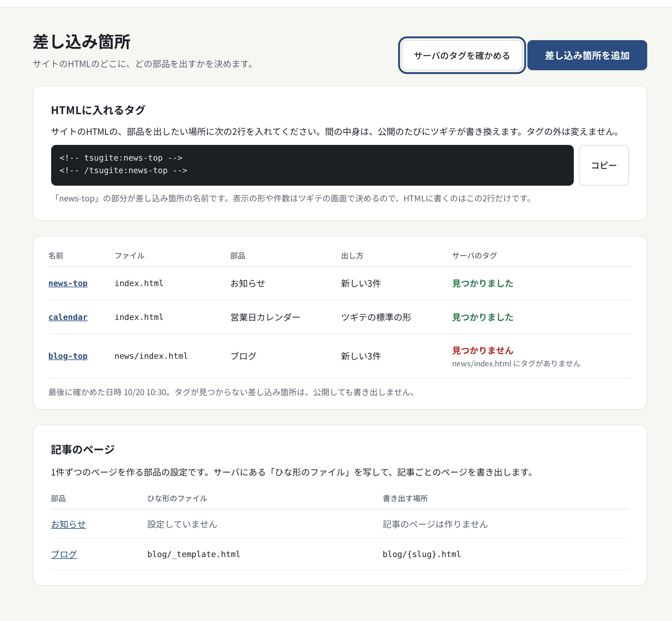The height and width of the screenshot is (621, 672).
Task: Select 見つかりました status in calendar row
Action: (483, 317)
